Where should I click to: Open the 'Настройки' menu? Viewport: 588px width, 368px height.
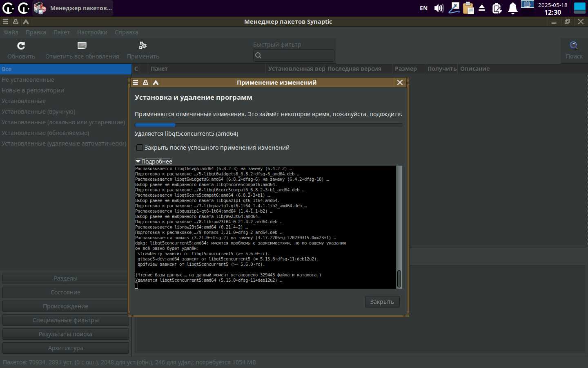tap(92, 32)
